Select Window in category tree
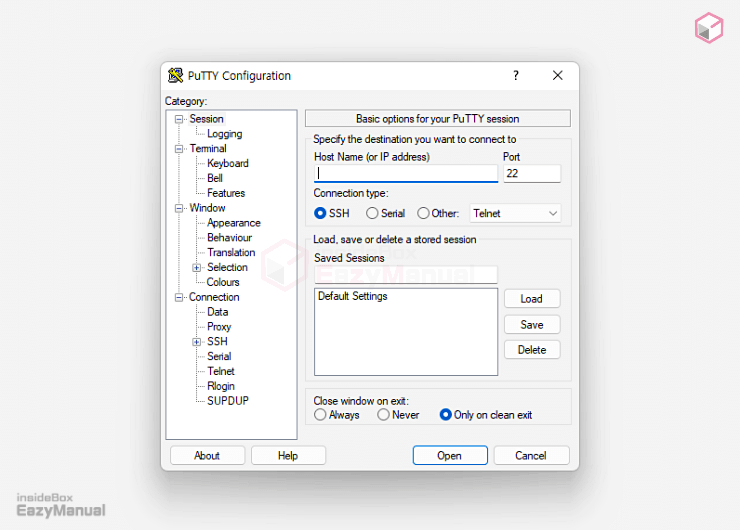The width and height of the screenshot is (740, 530). 207,208
